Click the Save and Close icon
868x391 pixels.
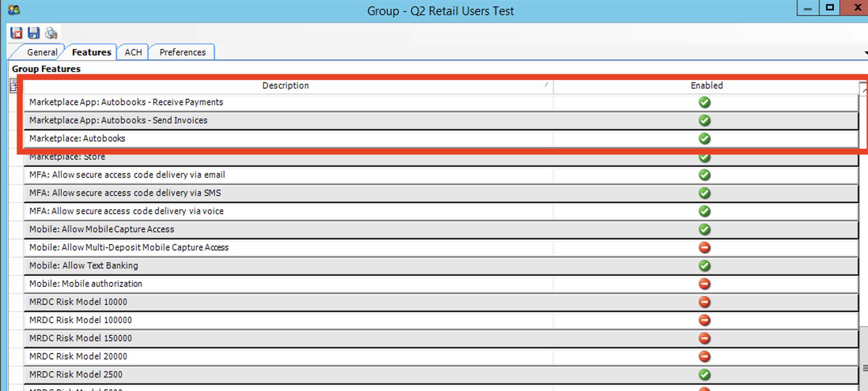[x=16, y=33]
